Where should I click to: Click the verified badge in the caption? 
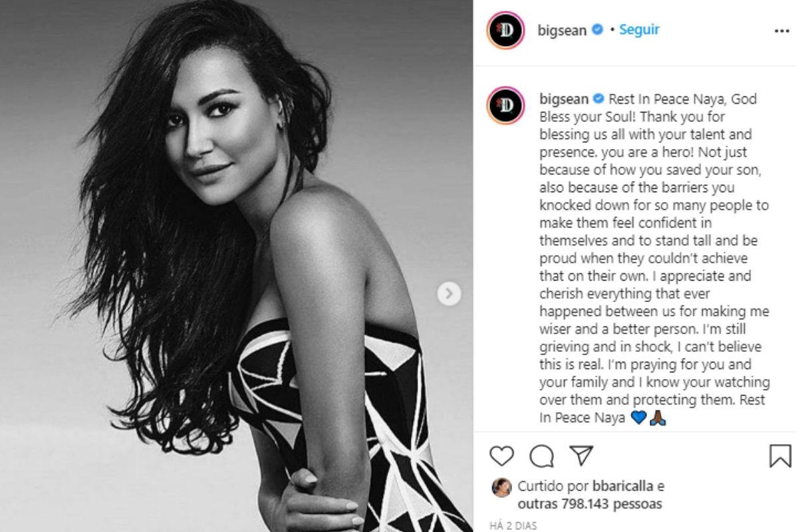598,98
